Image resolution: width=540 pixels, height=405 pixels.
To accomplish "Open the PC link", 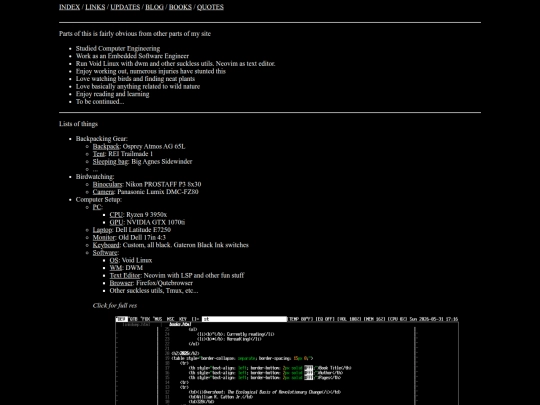I will pyautogui.click(x=97, y=207).
